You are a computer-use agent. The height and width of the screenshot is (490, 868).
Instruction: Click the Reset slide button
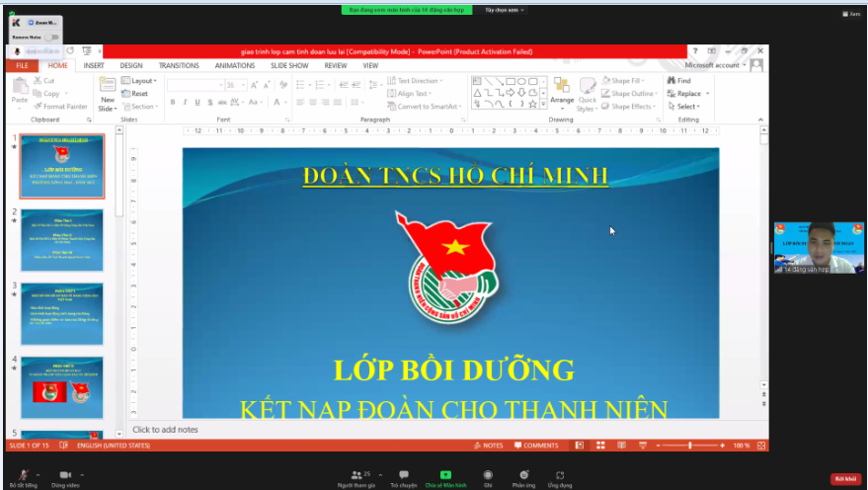tap(134, 94)
